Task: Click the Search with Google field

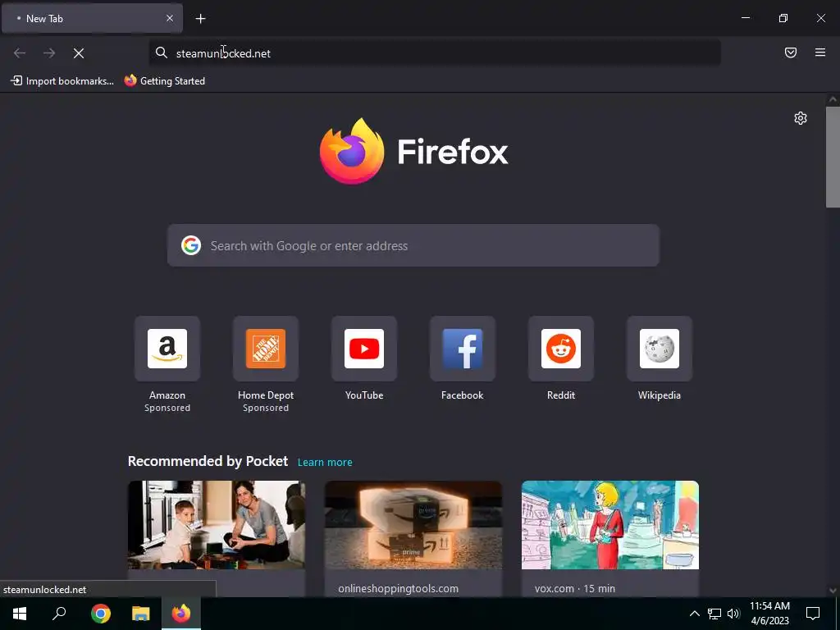Action: (x=413, y=245)
